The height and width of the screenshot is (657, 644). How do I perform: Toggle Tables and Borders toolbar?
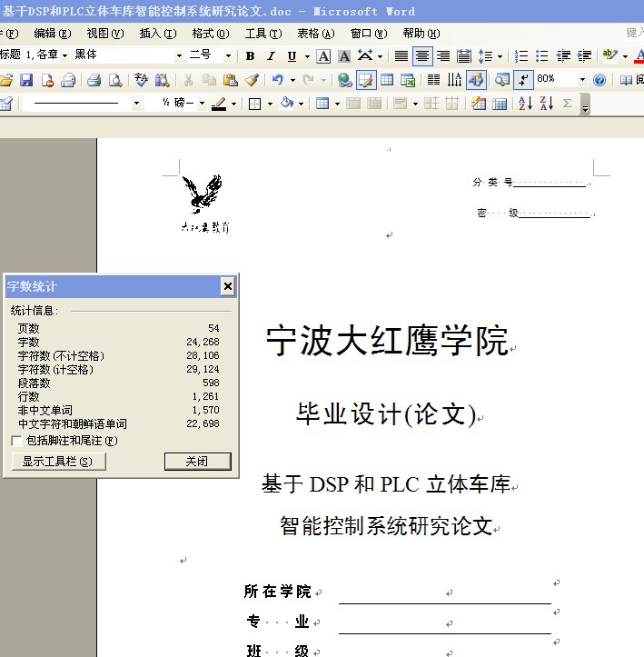366,80
